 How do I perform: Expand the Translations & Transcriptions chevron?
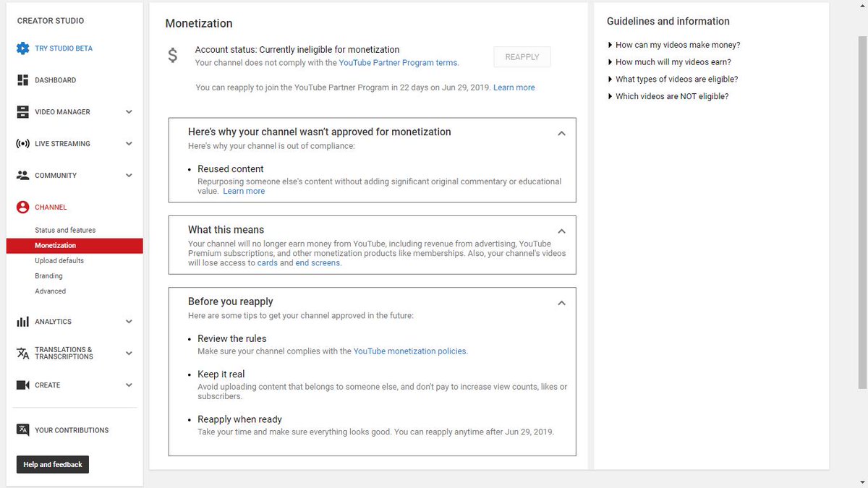[x=129, y=354]
